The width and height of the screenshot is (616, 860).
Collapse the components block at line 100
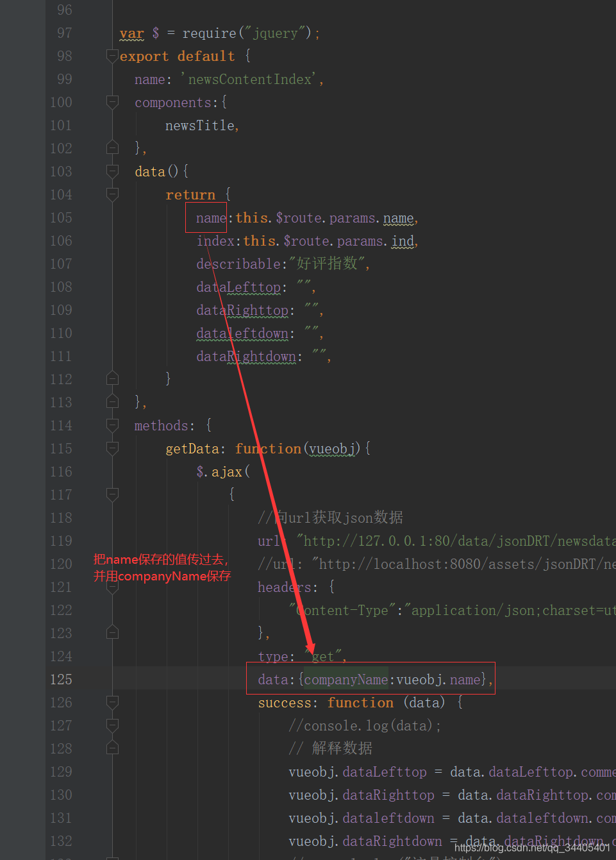point(112,103)
